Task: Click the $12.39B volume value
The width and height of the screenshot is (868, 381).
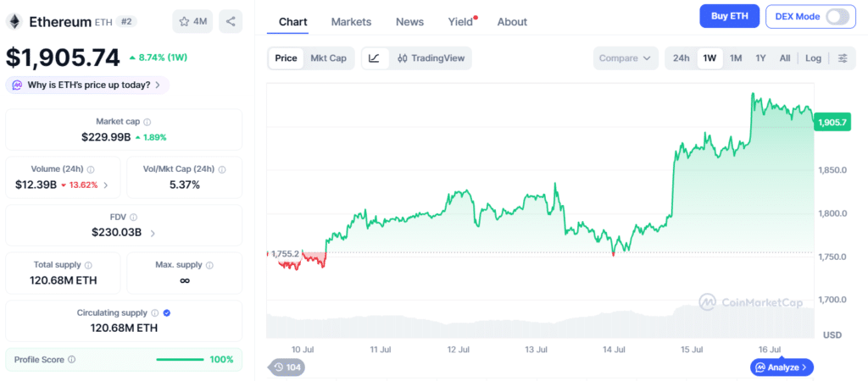Action: pyautogui.click(x=36, y=185)
